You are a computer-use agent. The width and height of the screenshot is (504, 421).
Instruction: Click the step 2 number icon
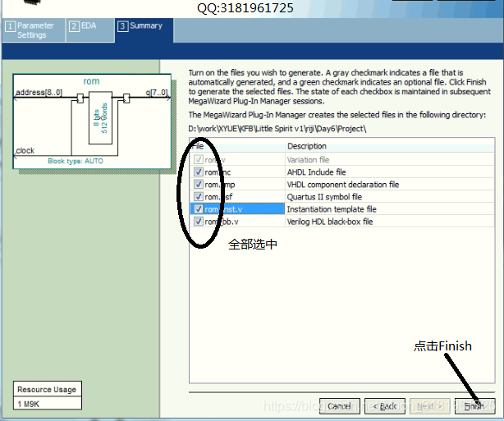coord(74,26)
